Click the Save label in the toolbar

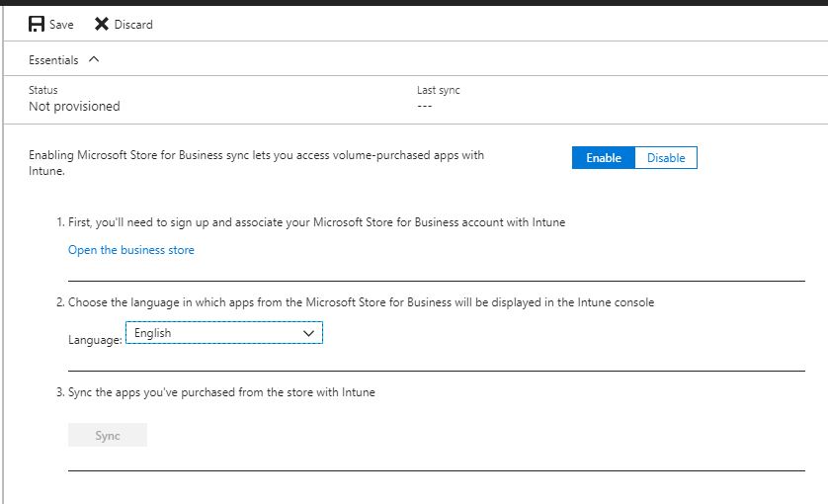tap(61, 25)
